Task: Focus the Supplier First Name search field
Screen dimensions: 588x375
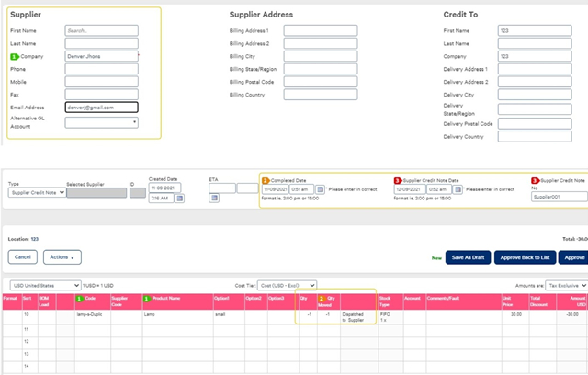Action: 101,29
